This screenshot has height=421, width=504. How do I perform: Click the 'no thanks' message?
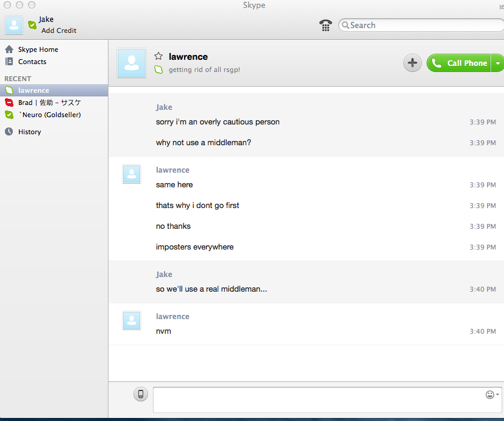173,226
